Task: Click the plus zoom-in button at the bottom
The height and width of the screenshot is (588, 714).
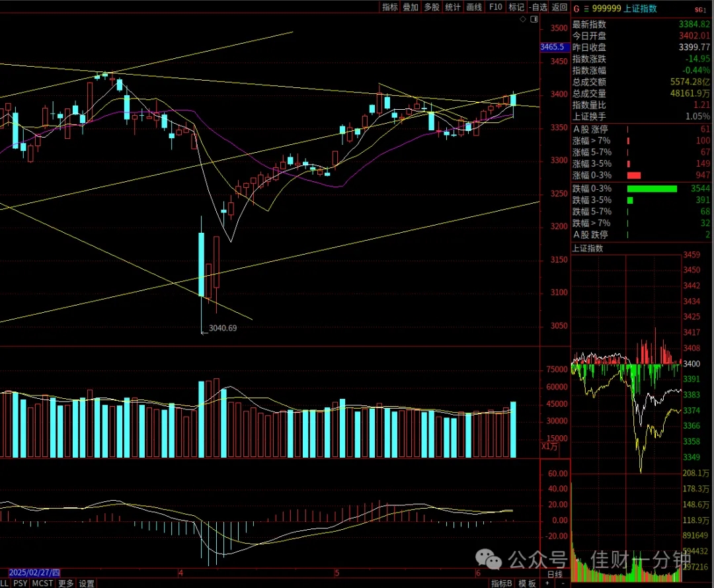Action: [547, 583]
